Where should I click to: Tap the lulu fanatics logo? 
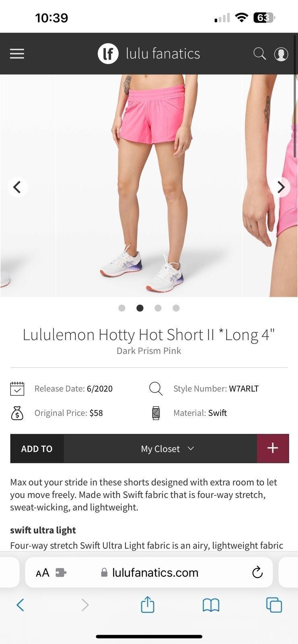tap(149, 54)
